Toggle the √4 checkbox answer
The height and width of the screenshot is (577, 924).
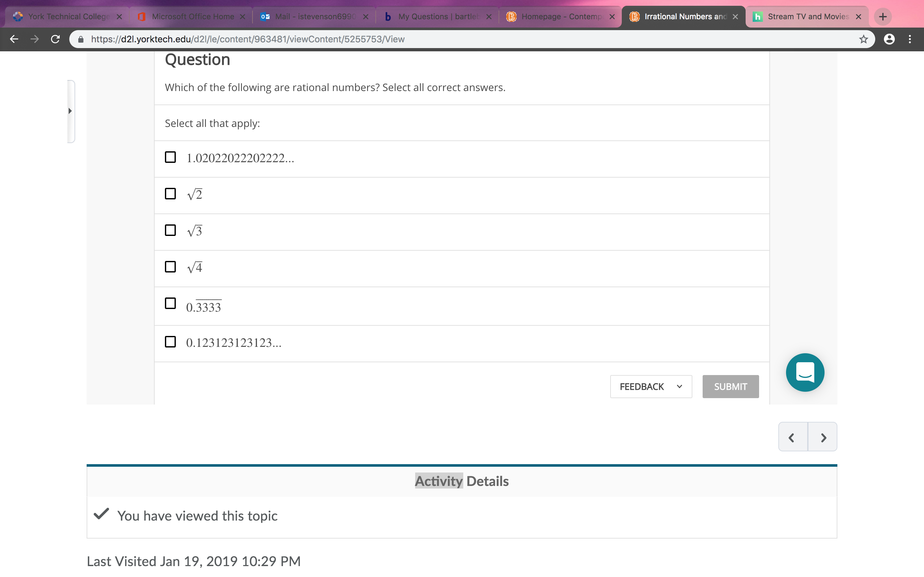[170, 267]
